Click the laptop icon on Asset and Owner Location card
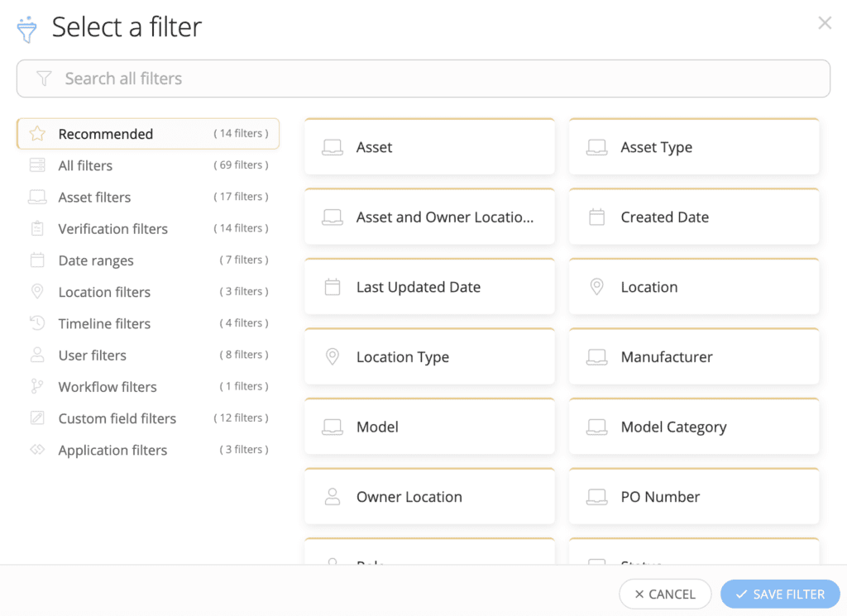 pos(333,217)
